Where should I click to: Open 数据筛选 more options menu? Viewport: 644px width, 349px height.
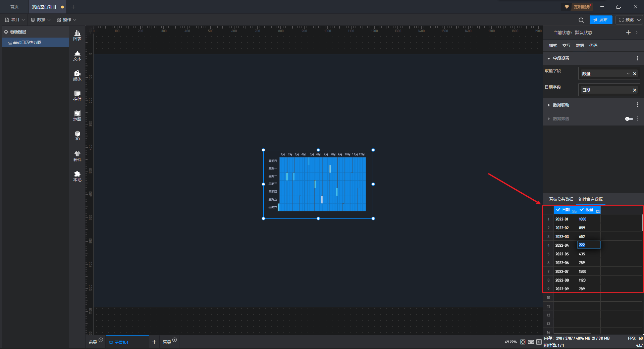click(x=637, y=119)
